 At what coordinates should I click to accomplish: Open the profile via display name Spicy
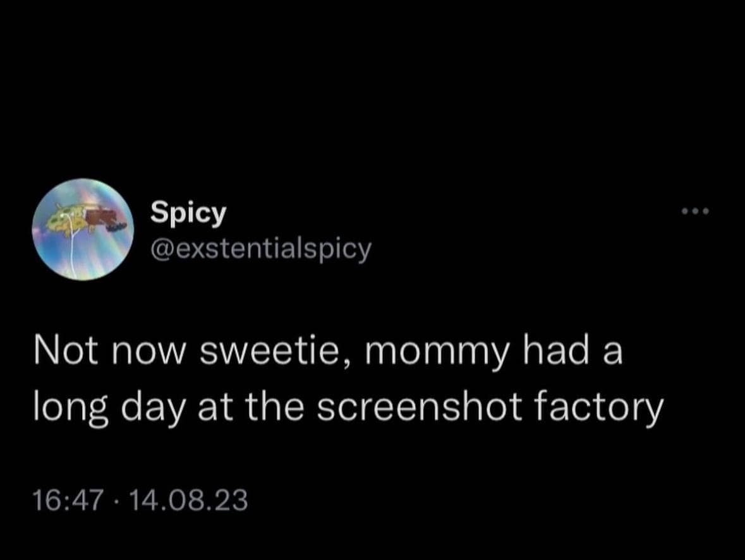tap(188, 213)
